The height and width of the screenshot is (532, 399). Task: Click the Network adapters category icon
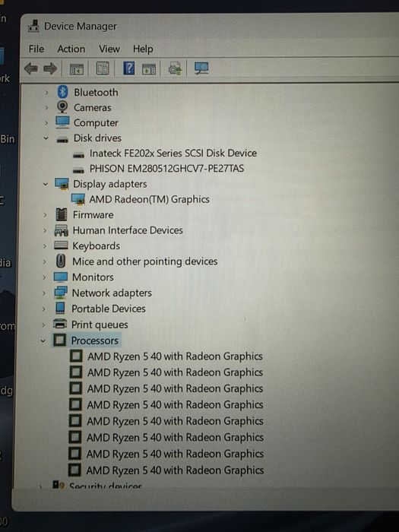click(60, 293)
